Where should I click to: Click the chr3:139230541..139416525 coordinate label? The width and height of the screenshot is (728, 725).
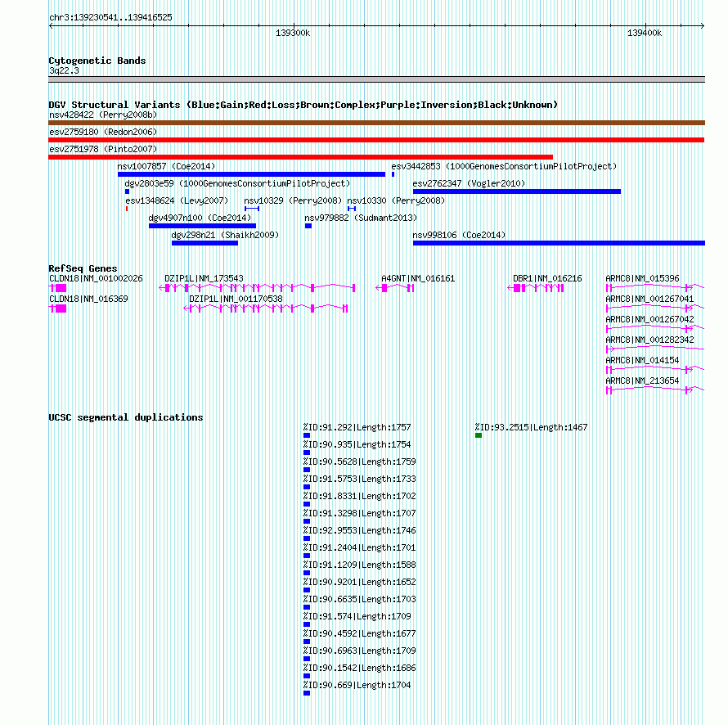(x=110, y=17)
